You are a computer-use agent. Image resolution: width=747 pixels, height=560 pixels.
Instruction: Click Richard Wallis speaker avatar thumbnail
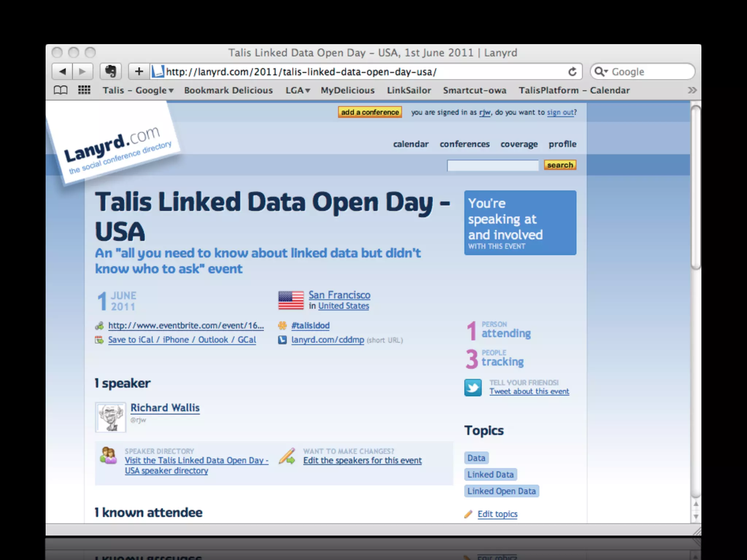(x=111, y=417)
